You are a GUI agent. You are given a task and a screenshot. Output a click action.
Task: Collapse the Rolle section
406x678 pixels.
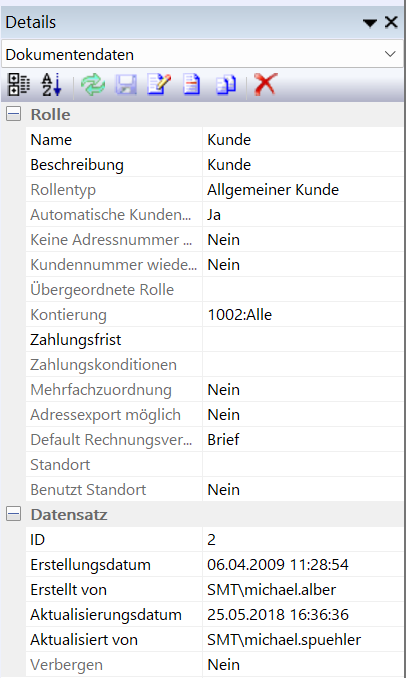(x=13, y=115)
